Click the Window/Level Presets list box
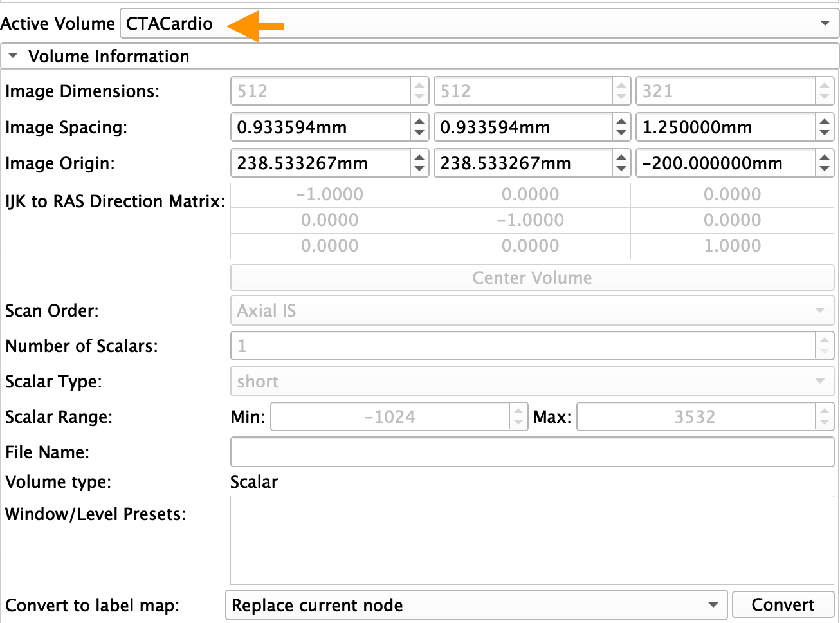Screen dimensions: 840x623 (532, 540)
